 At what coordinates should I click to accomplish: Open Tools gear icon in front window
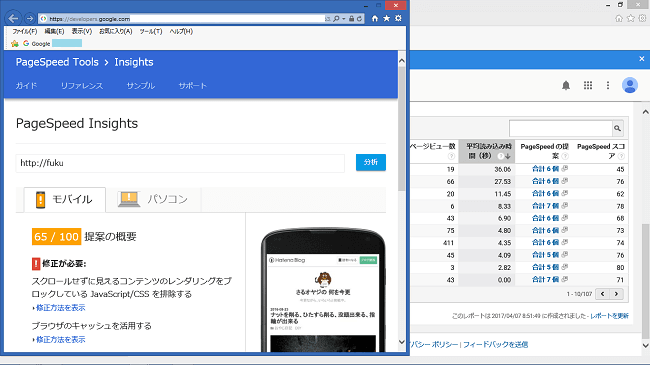[398, 18]
